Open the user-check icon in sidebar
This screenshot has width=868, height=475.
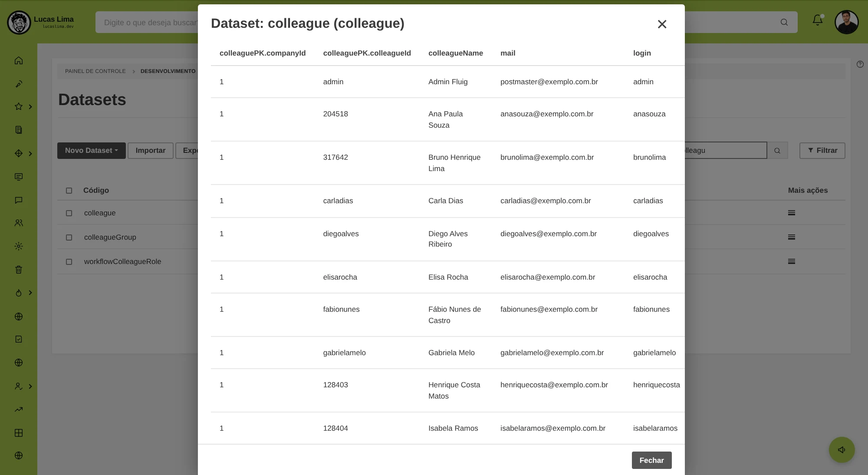[19, 386]
